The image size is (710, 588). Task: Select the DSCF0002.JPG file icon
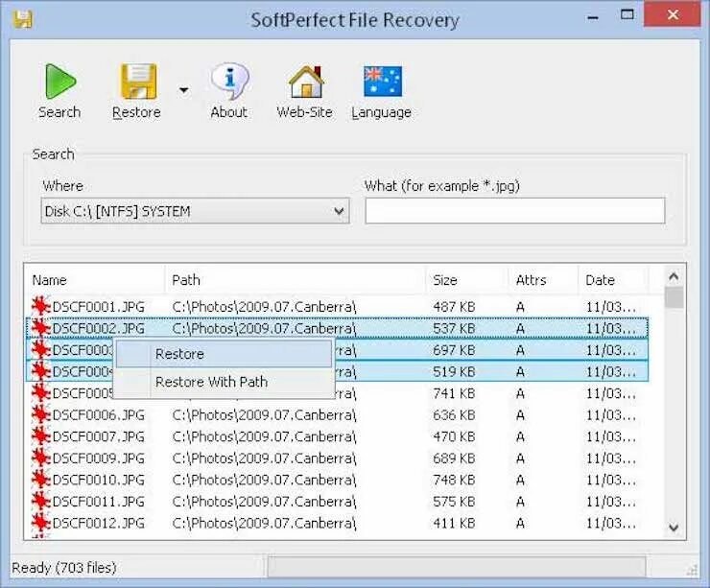tap(40, 328)
